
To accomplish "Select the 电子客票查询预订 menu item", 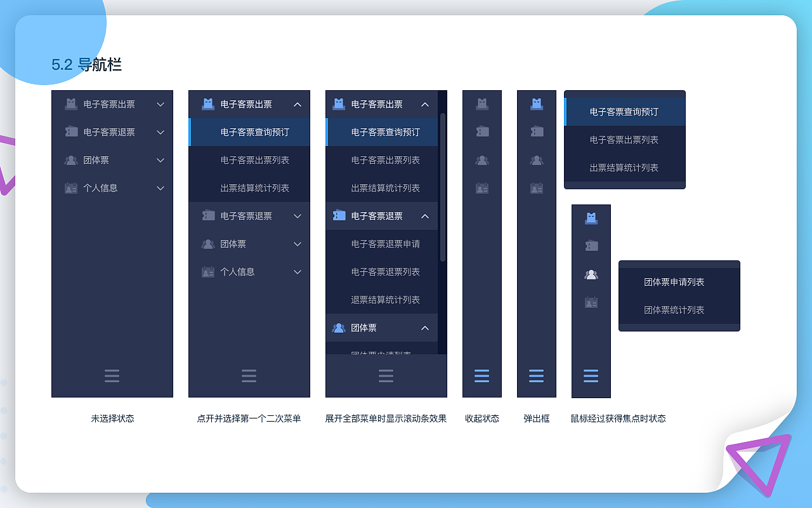I will (x=249, y=132).
